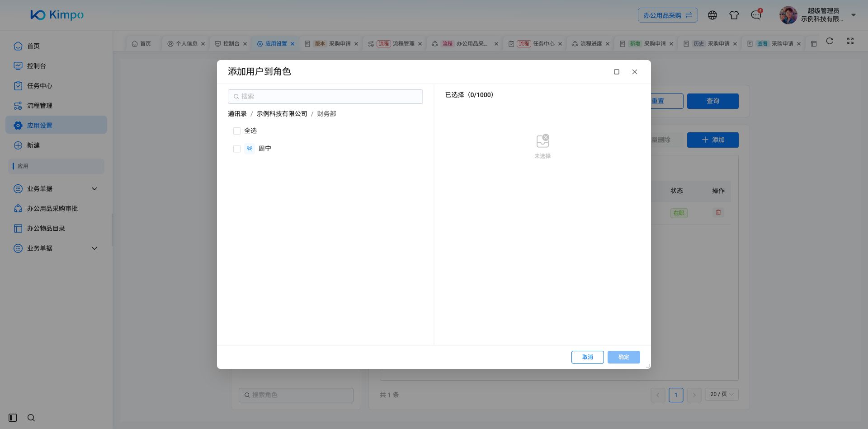This screenshot has width=868, height=429.
Task: Cancel with the 取消 button
Action: coord(587,357)
